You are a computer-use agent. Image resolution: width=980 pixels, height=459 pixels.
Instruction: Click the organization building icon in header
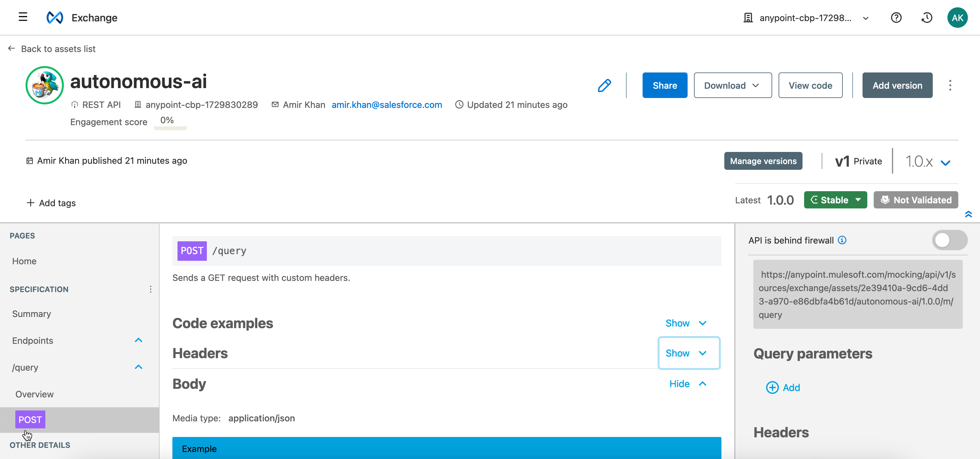coord(748,18)
